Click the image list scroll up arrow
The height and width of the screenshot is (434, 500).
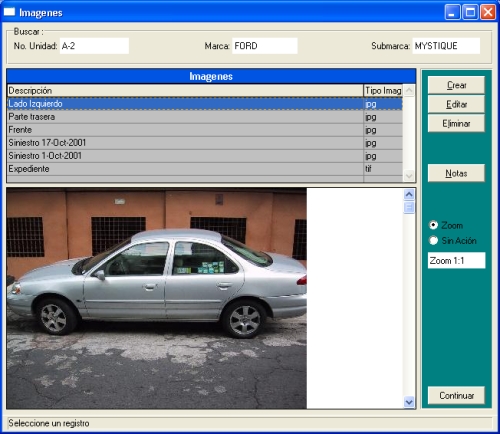coord(409,90)
